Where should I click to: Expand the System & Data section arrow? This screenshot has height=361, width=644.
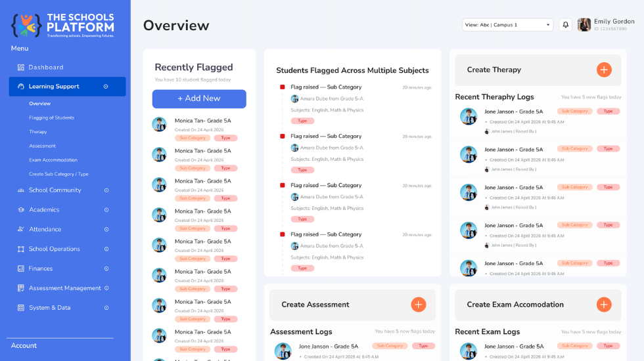coord(106,308)
